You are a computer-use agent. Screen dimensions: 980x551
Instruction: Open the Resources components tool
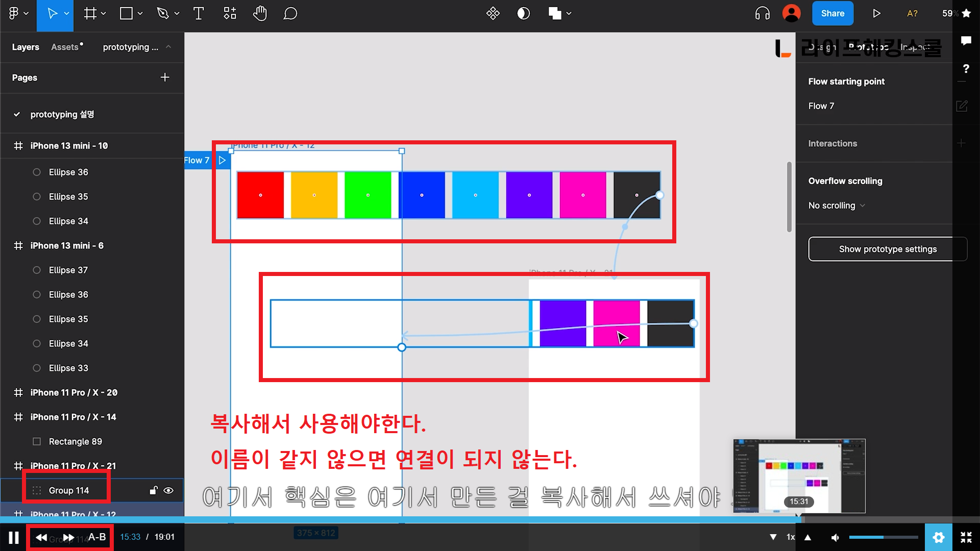coord(230,14)
